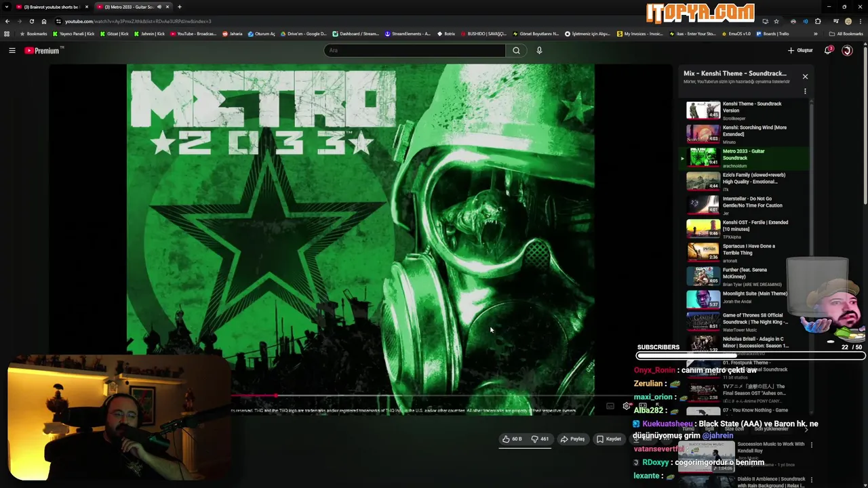This screenshot has height=488, width=868.
Task: Play Kenshi OST - Fertile Extended video
Action: pos(745,229)
